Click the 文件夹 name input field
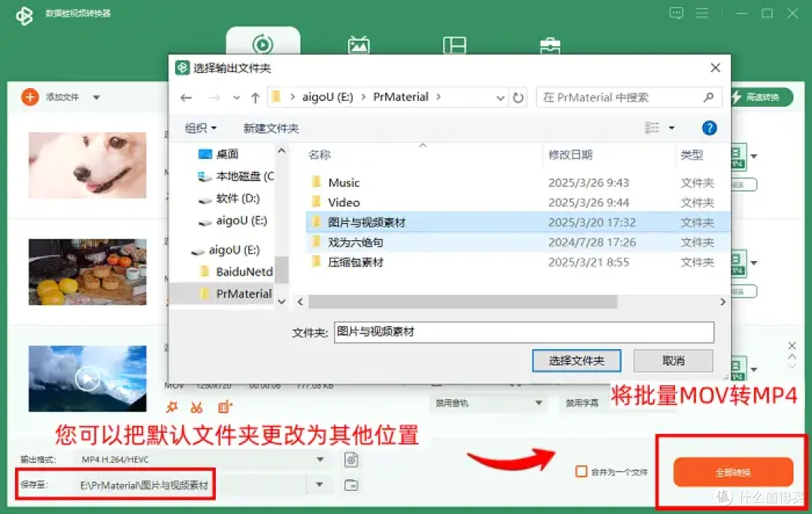This screenshot has width=812, height=514. pos(523,332)
